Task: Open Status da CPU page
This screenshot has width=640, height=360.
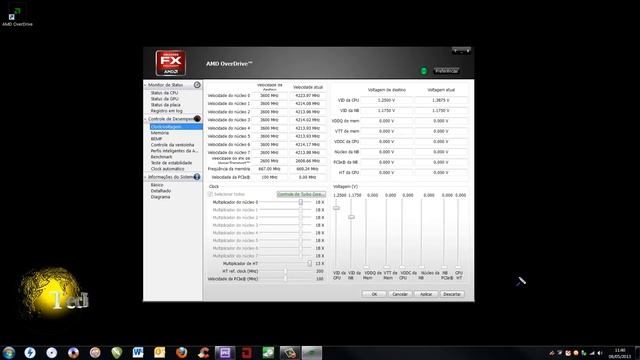Action: point(164,93)
